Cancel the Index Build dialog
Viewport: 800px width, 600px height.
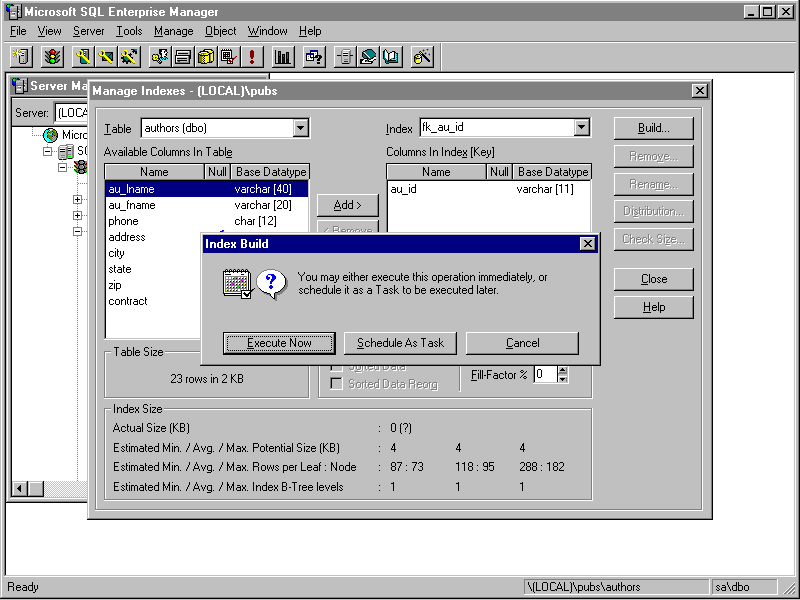tap(522, 343)
